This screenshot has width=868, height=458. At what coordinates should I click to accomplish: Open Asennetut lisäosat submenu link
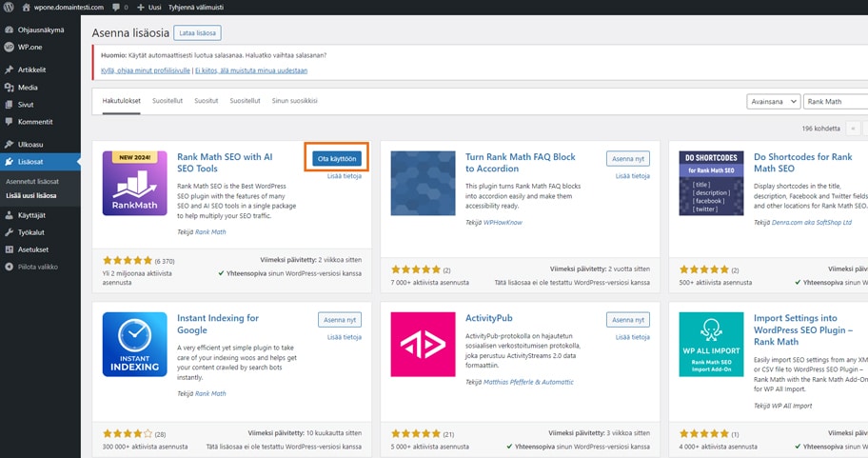point(32,181)
